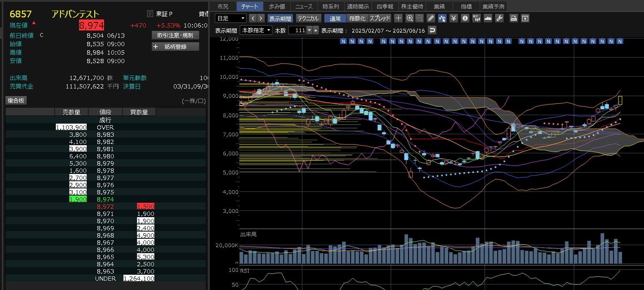Go to previous chart period arrow
Screen dimensions: 644x290
[253, 18]
